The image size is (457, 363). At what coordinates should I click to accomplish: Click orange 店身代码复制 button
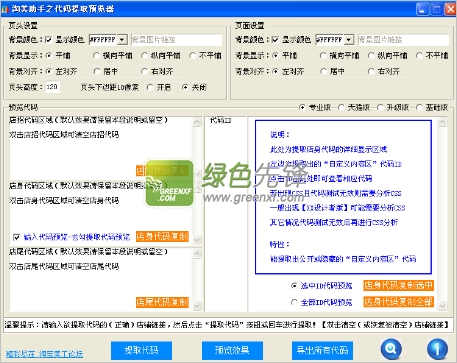tap(162, 237)
